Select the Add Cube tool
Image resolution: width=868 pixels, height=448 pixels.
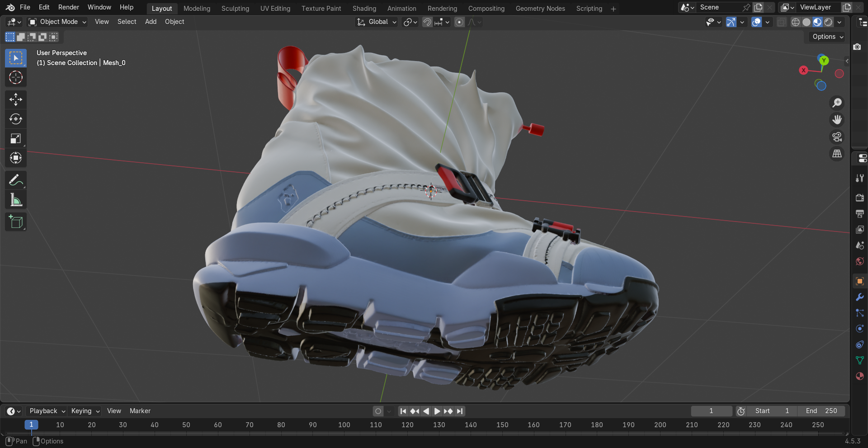point(15,222)
